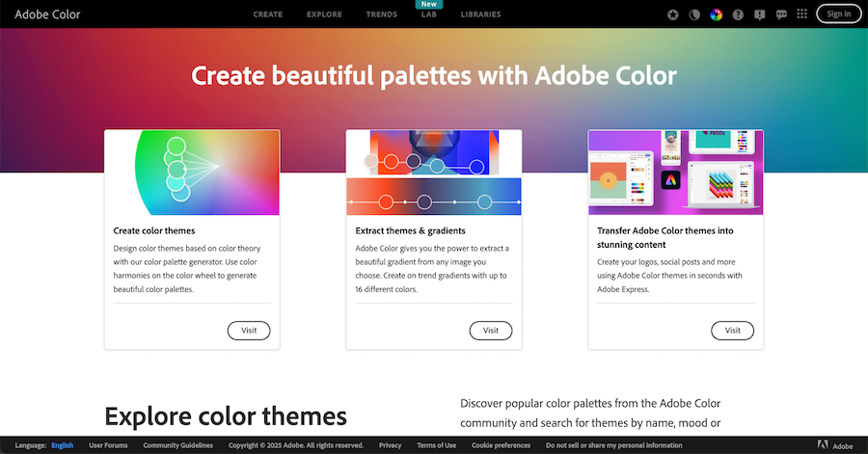Screen dimensions: 868x454
Task: Open Terms of Use footer link
Action: [x=436, y=445]
